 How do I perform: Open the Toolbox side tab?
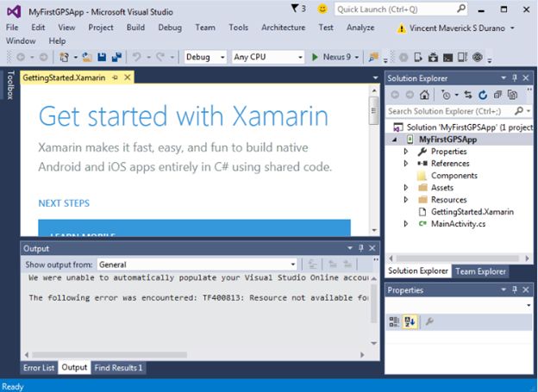10,84
